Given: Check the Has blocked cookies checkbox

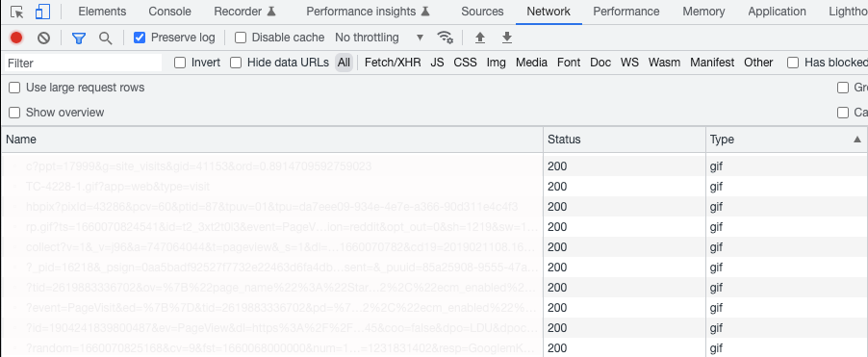Looking at the screenshot, I should tap(793, 63).
